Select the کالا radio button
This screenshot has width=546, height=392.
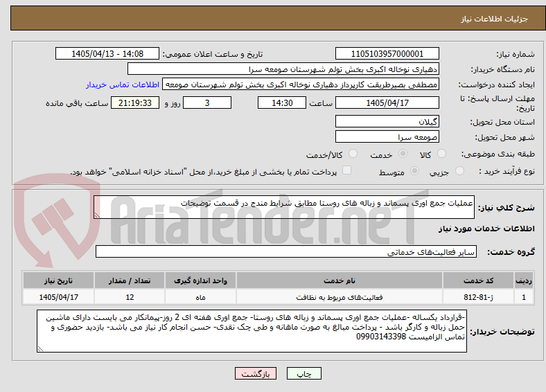(441, 154)
